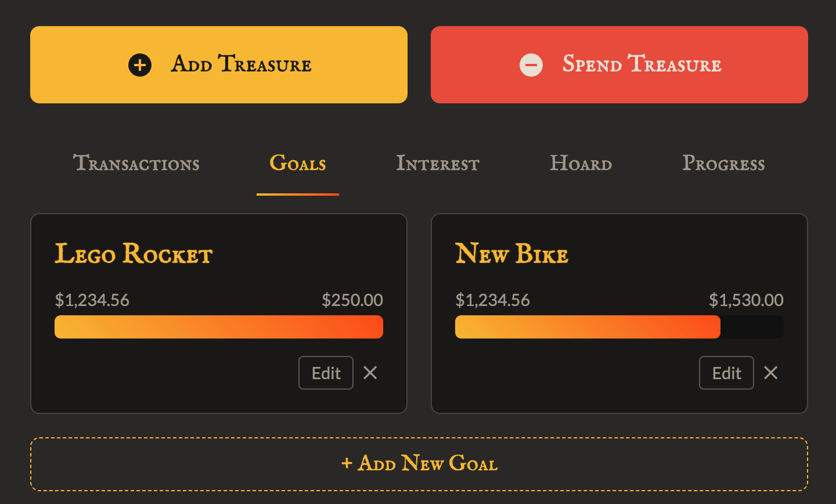
Task: Select the Lego Rocket goal card
Action: click(x=218, y=279)
